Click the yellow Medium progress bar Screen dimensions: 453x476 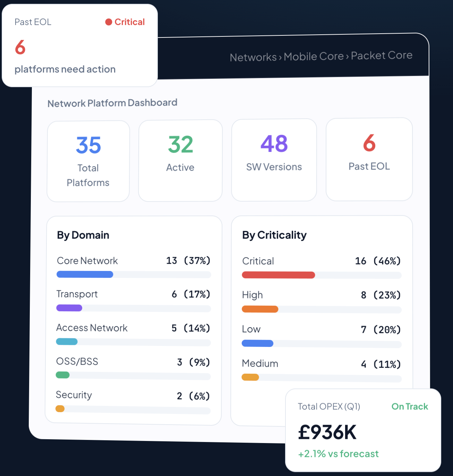(250, 377)
